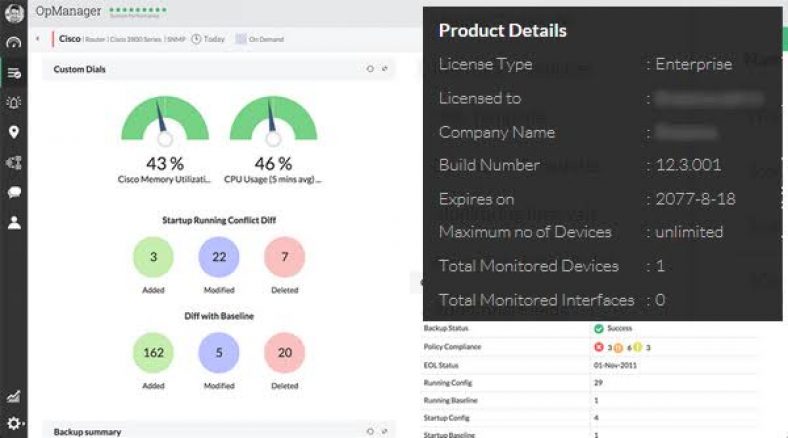Open the Reports chart icon in the sidebar
The height and width of the screenshot is (438, 788).
14,397
